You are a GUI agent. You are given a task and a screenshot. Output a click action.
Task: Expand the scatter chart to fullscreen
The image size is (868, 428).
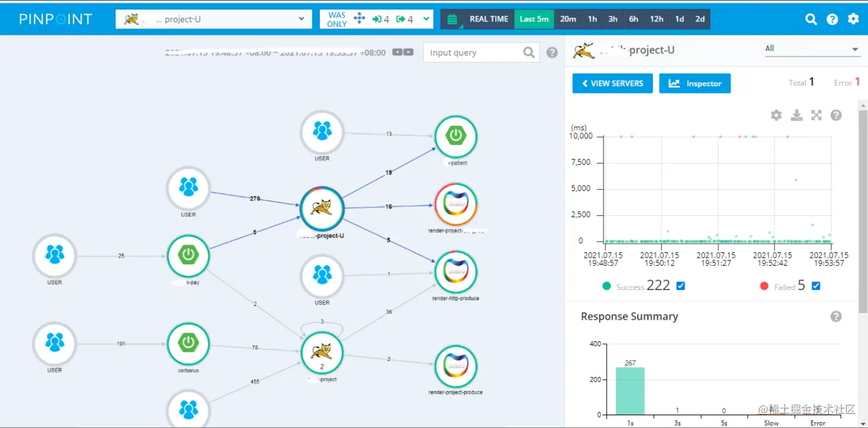click(816, 115)
